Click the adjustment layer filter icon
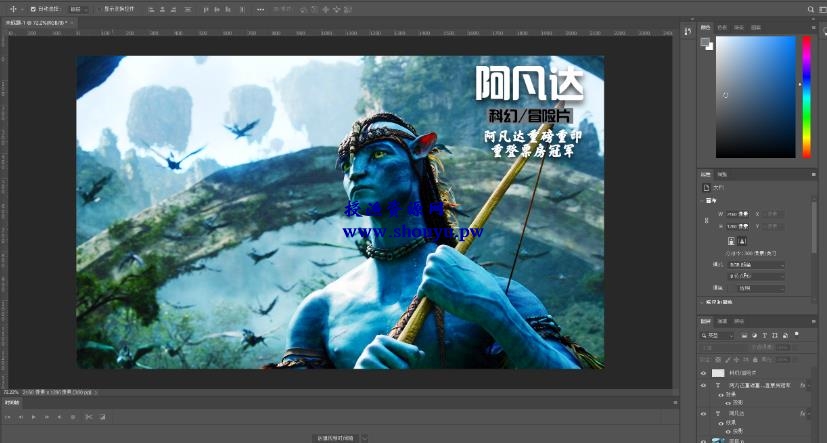The height and width of the screenshot is (443, 827). tap(754, 335)
